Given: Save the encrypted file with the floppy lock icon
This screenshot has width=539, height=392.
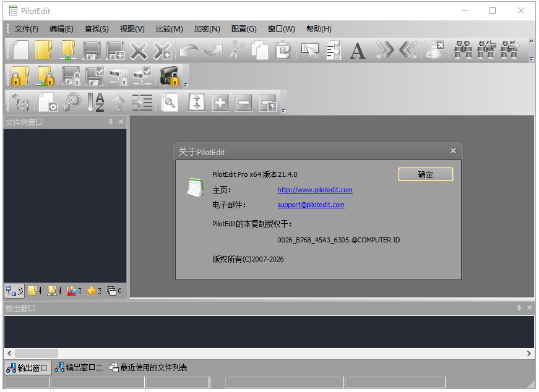Looking at the screenshot, I should (71, 76).
